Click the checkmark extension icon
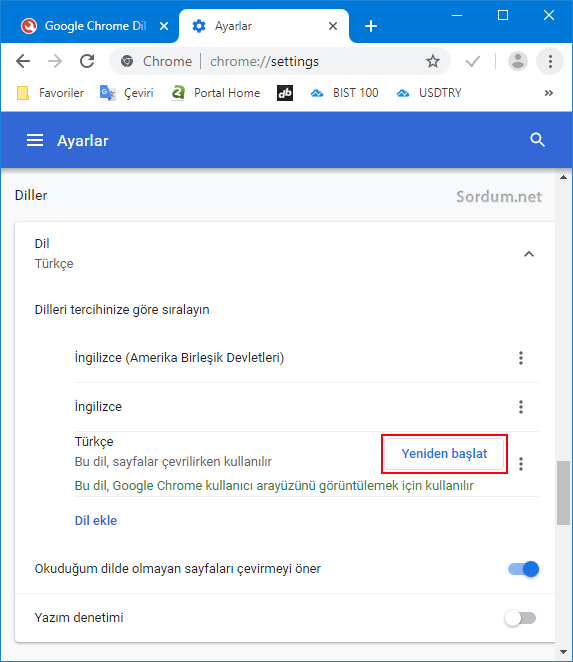This screenshot has height=662, width=573. pyautogui.click(x=473, y=62)
